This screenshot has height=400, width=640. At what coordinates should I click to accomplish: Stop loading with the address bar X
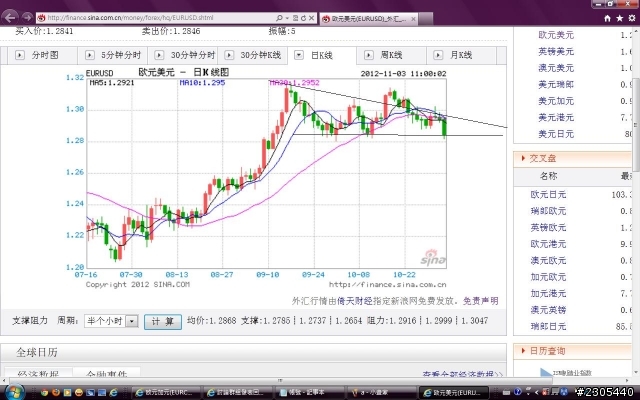(311, 18)
